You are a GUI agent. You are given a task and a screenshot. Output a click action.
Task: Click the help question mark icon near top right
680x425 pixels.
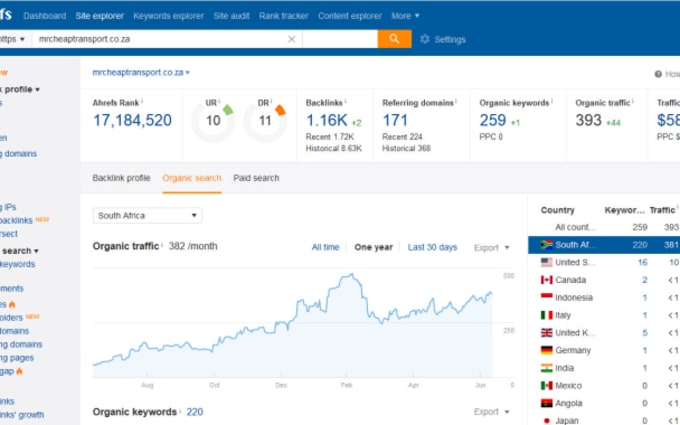pyautogui.click(x=658, y=74)
